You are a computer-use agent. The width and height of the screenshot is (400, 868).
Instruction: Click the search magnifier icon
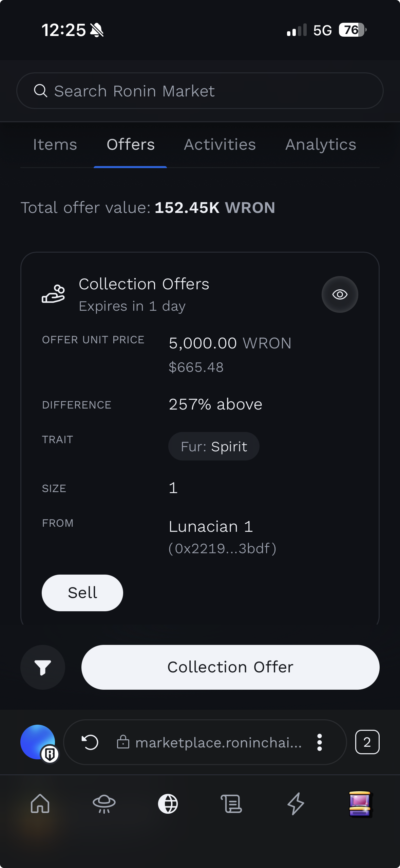(41, 91)
